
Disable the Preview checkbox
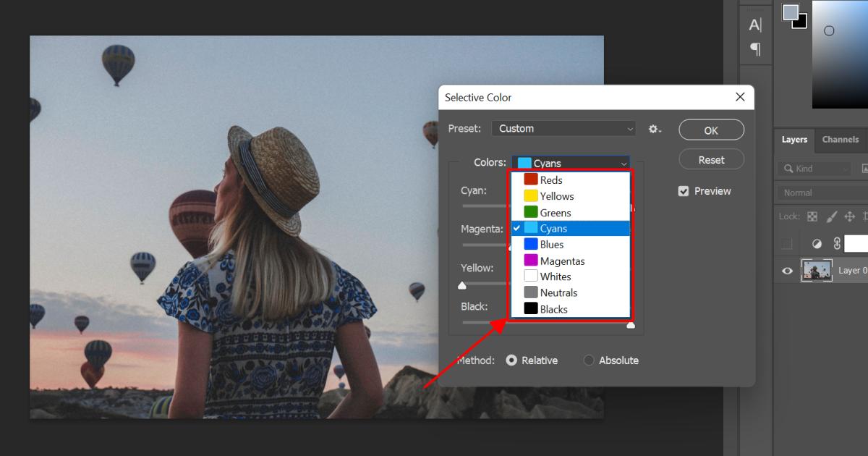pos(684,190)
